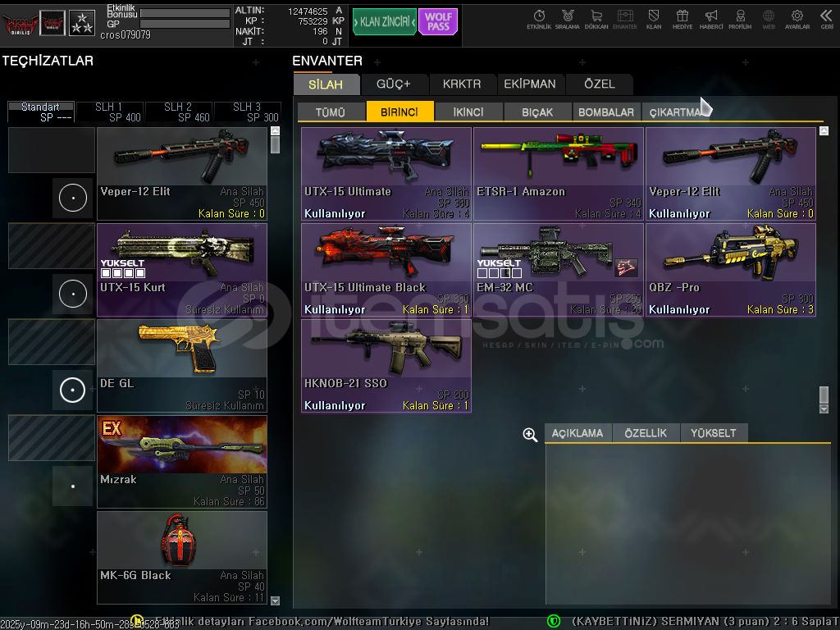Select the İkinci weapon filter
The image size is (840, 630).
468,112
